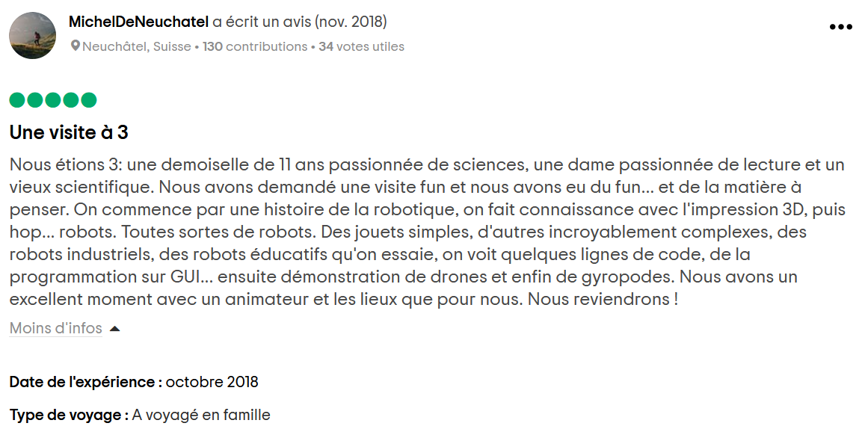Select the 130 contributions text

coord(255,46)
